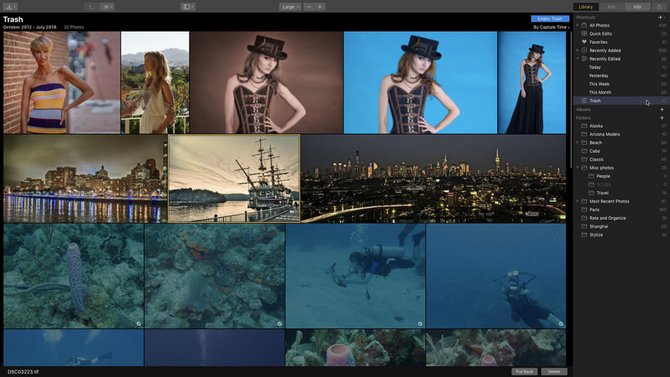This screenshot has height=377, width=670.
Task: Add a new album with plus icon
Action: coord(662,110)
